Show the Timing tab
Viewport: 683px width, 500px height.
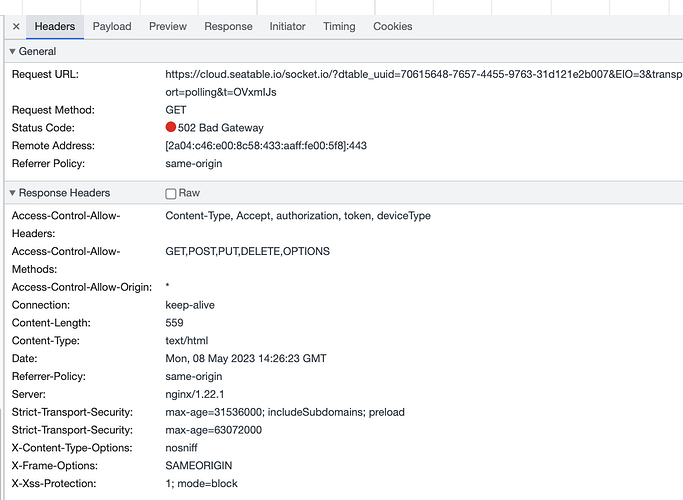coord(339,27)
